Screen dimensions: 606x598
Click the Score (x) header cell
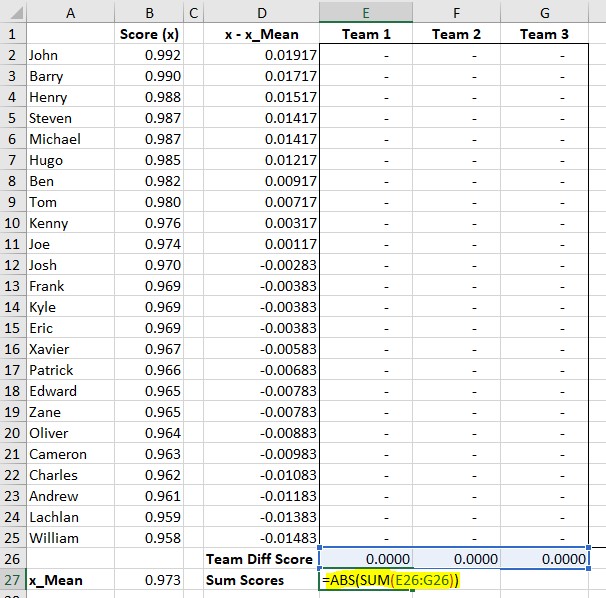[148, 34]
